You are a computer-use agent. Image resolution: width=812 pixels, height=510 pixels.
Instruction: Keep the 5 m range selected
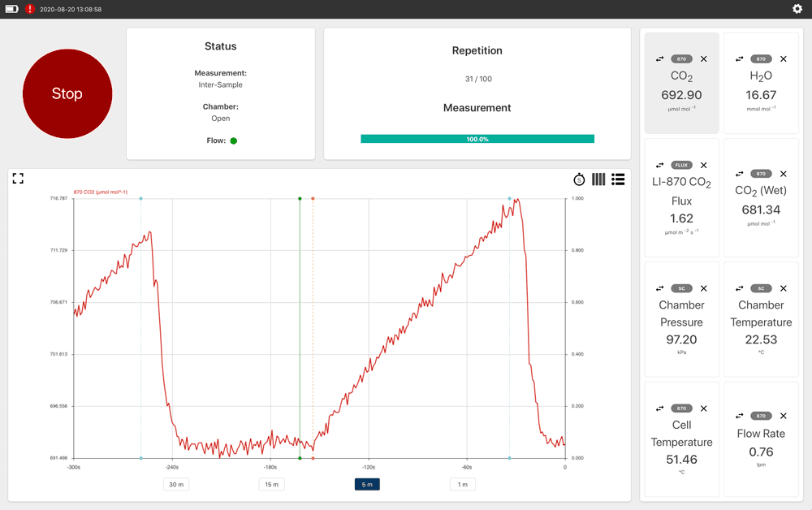[x=367, y=484]
